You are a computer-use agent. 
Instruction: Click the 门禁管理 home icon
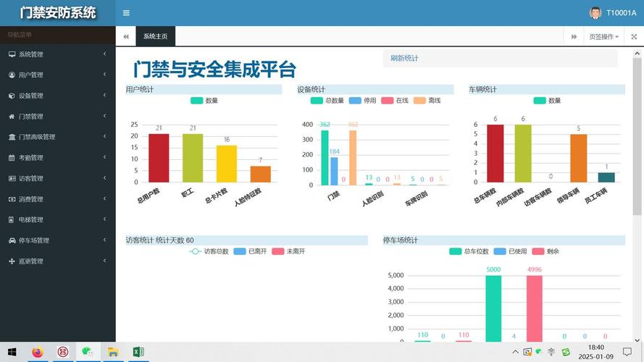click(12, 117)
